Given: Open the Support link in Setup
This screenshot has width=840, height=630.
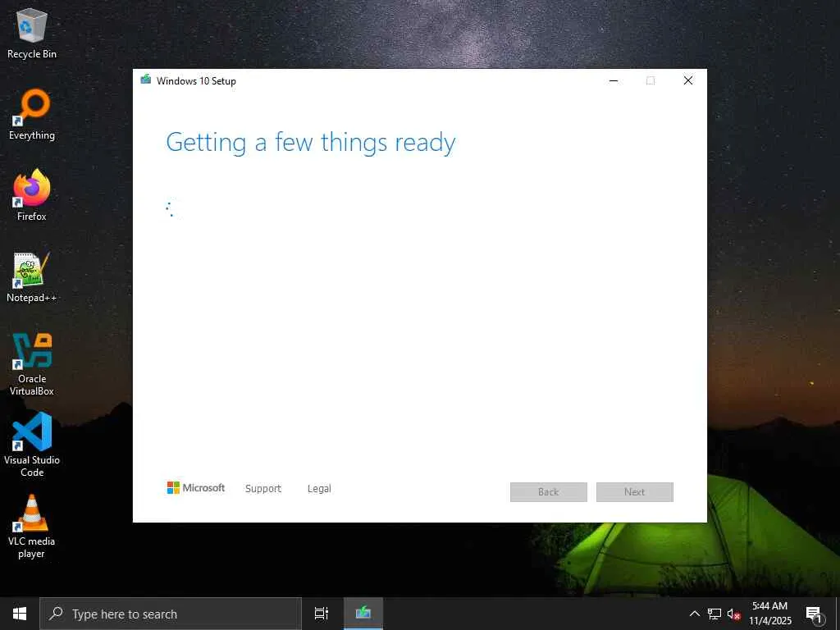Looking at the screenshot, I should tap(263, 489).
